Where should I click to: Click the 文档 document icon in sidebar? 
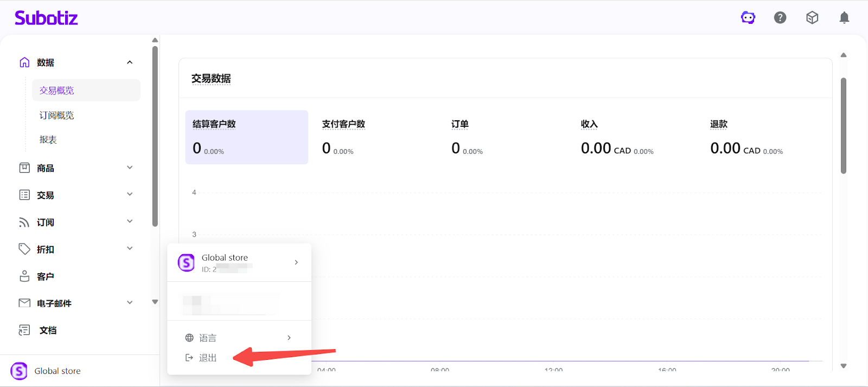tap(24, 330)
